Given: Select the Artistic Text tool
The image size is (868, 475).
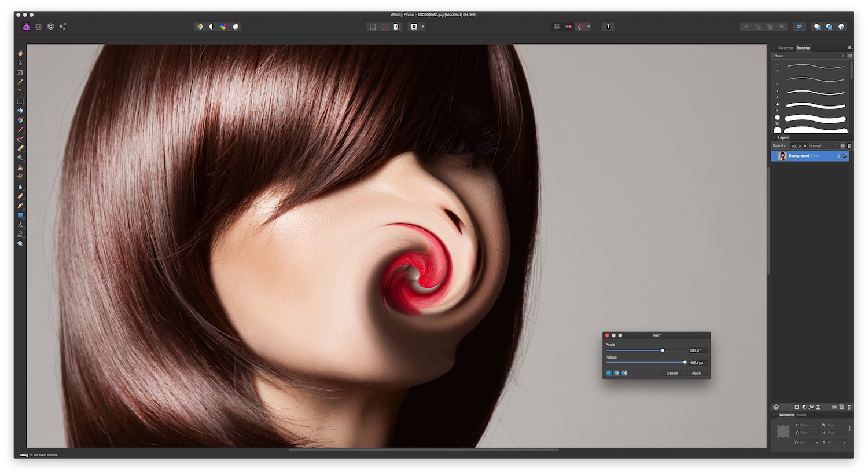Looking at the screenshot, I should tap(20, 225).
